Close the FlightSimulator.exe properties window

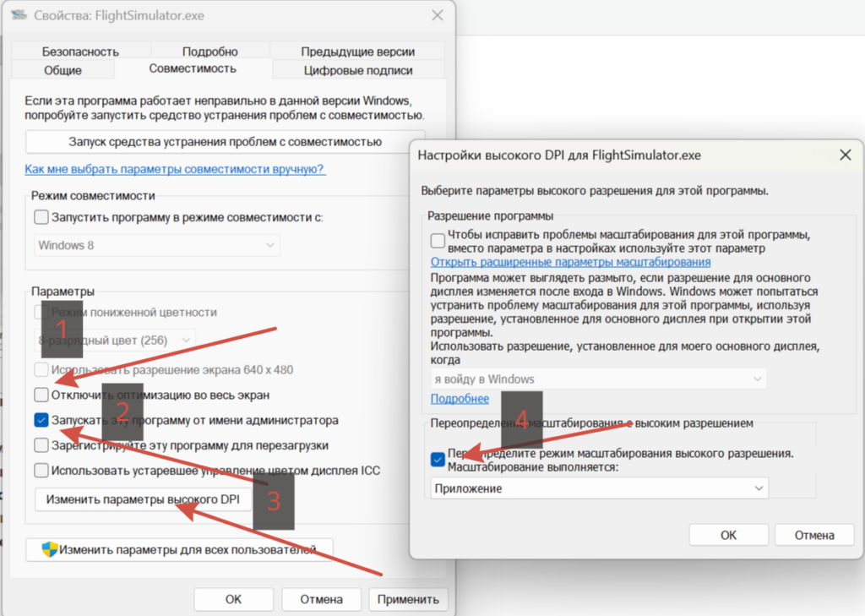[437, 15]
